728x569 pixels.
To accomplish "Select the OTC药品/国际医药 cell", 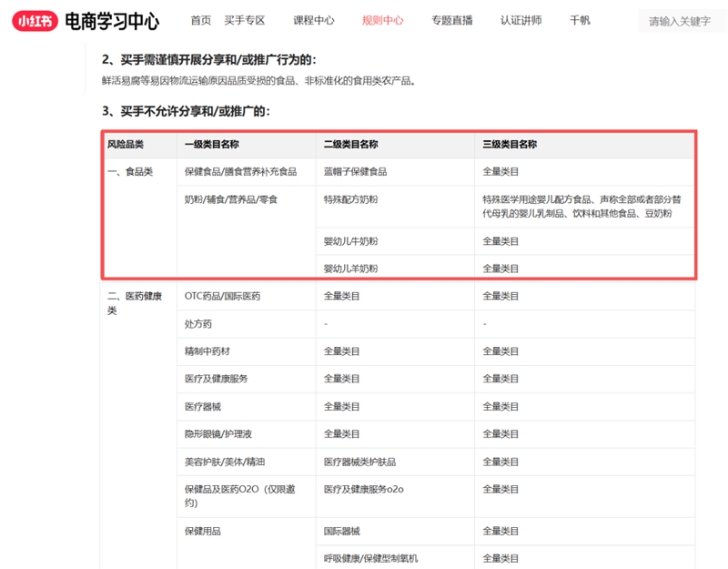I will tap(222, 296).
